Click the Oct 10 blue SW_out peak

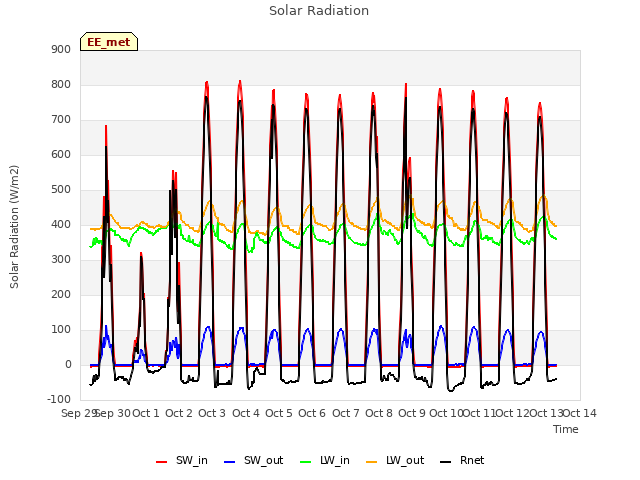coord(441,327)
